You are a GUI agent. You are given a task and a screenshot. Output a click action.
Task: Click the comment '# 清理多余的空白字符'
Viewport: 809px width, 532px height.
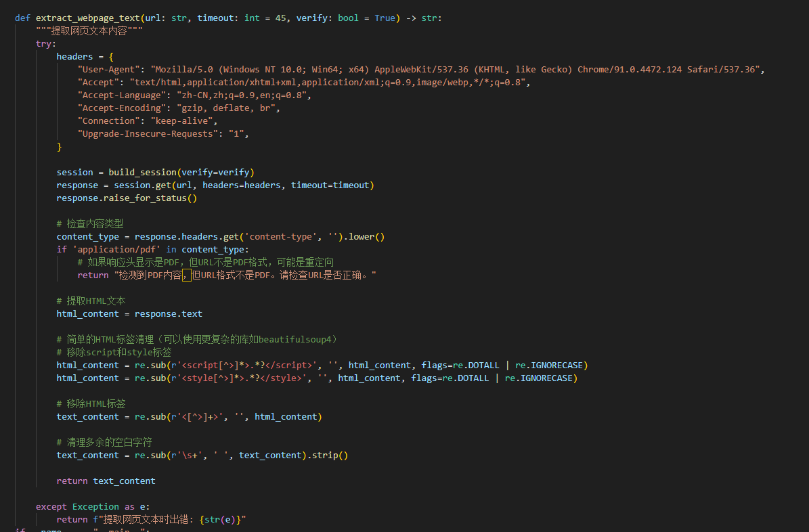pos(104,443)
